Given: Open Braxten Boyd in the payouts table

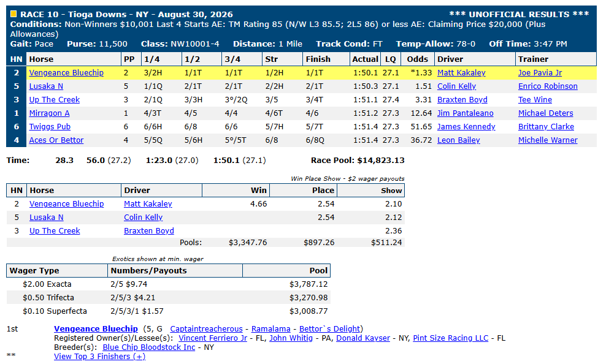Looking at the screenshot, I should tap(149, 231).
